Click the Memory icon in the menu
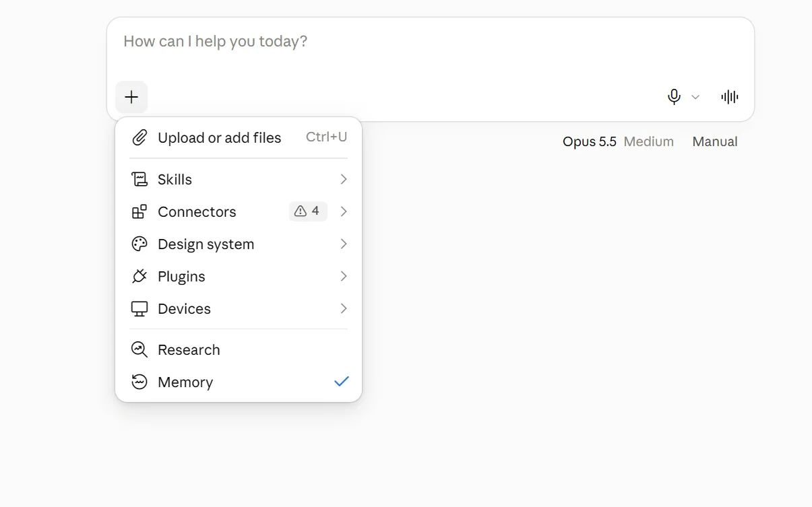This screenshot has height=507, width=812. click(x=139, y=382)
